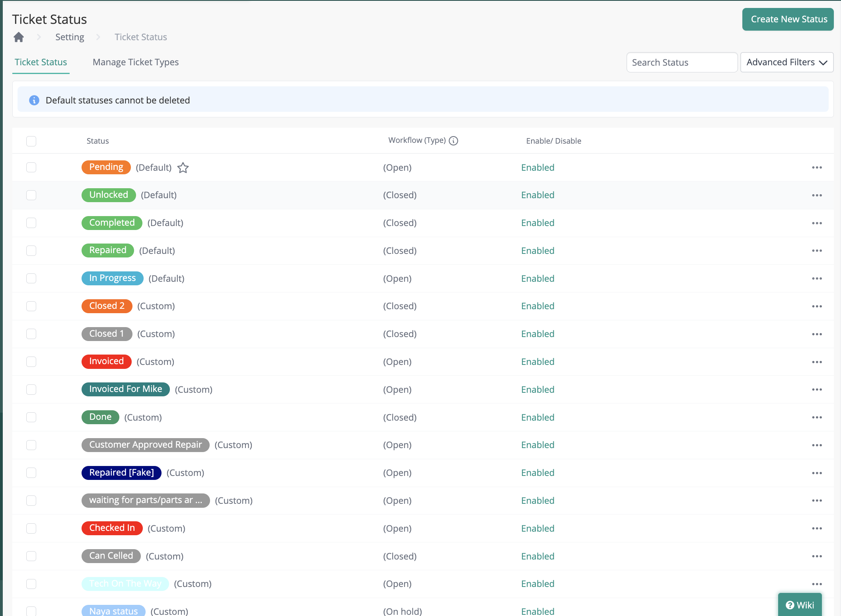
Task: Open the three-dot menu for Invoiced
Action: click(x=817, y=362)
